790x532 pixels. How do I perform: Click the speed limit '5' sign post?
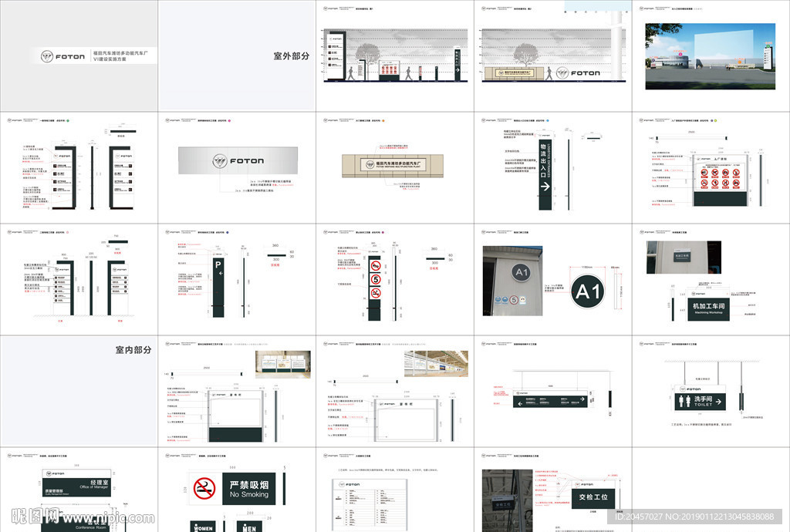coord(375,285)
